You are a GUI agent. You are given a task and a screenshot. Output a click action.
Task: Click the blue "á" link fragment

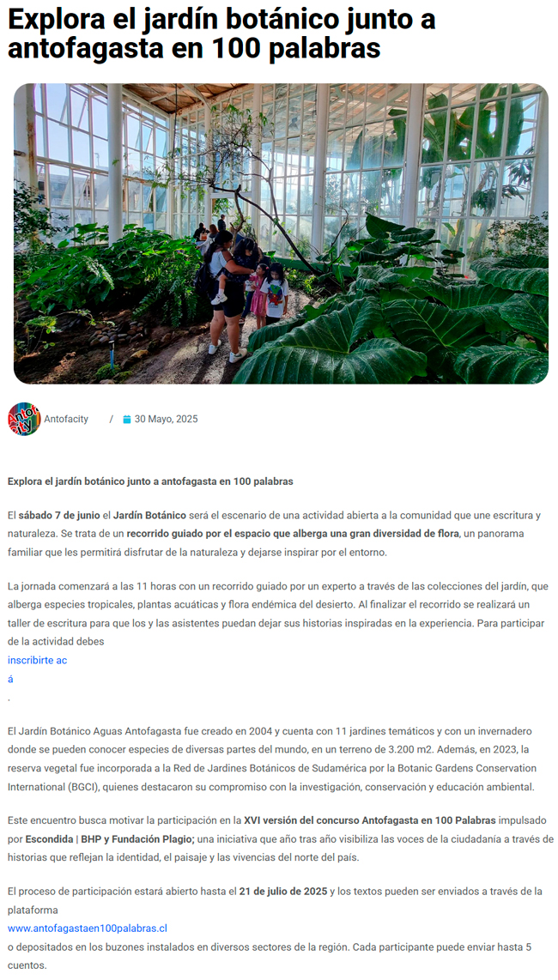[x=10, y=679]
